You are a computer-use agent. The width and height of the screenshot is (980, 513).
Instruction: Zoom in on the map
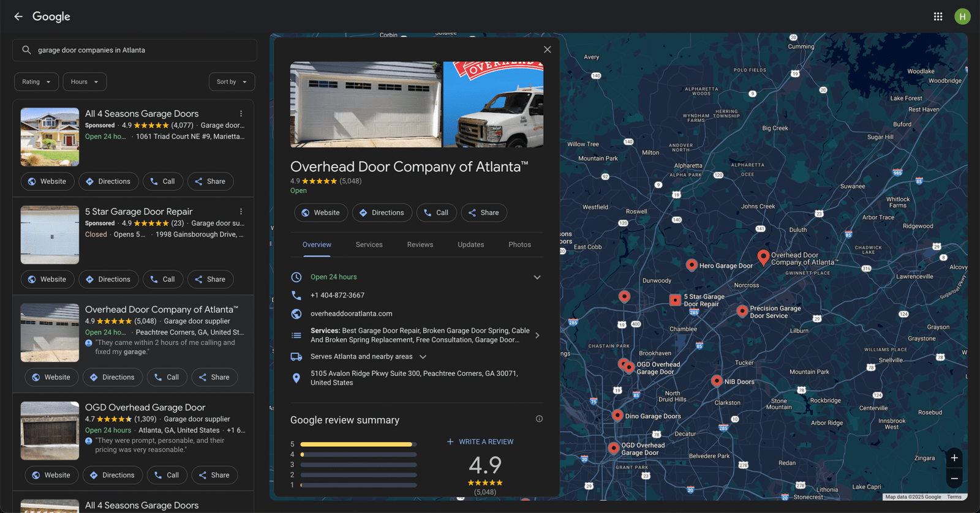click(954, 458)
